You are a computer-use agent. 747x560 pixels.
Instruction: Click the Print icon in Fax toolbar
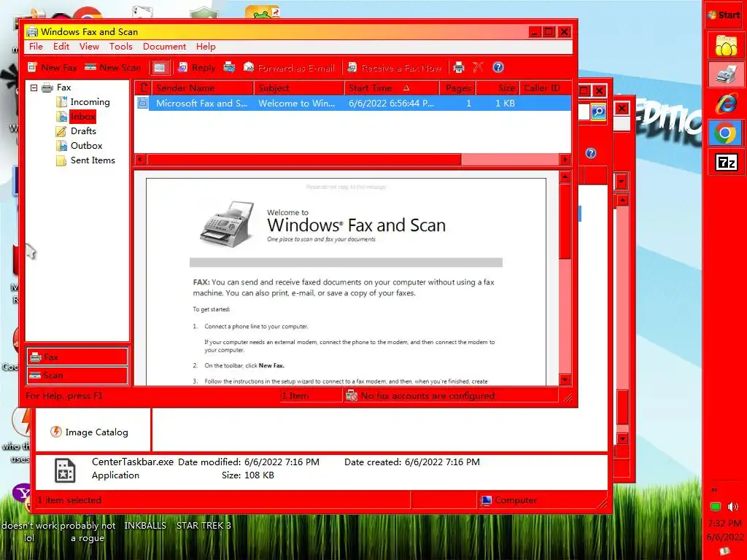[459, 68]
